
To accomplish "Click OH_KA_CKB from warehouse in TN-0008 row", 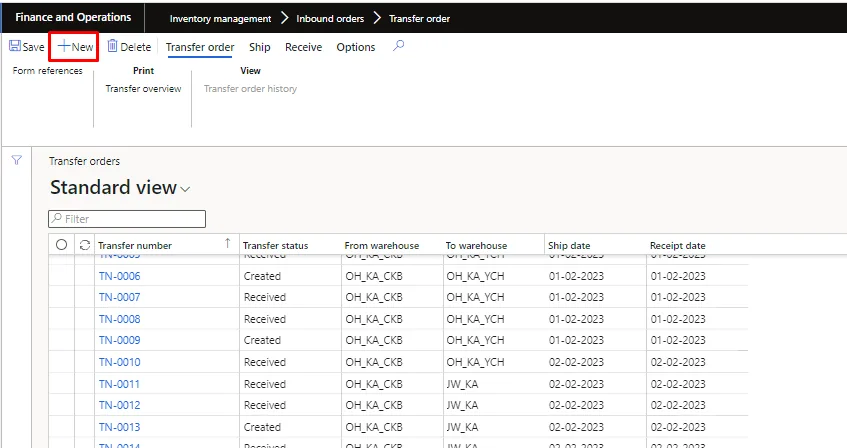I will [374, 319].
